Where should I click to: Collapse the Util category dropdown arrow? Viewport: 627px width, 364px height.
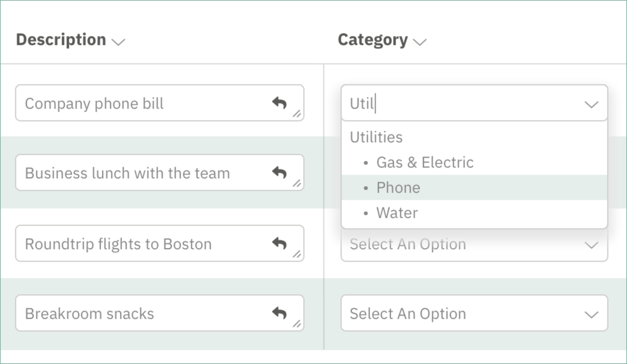click(x=591, y=104)
